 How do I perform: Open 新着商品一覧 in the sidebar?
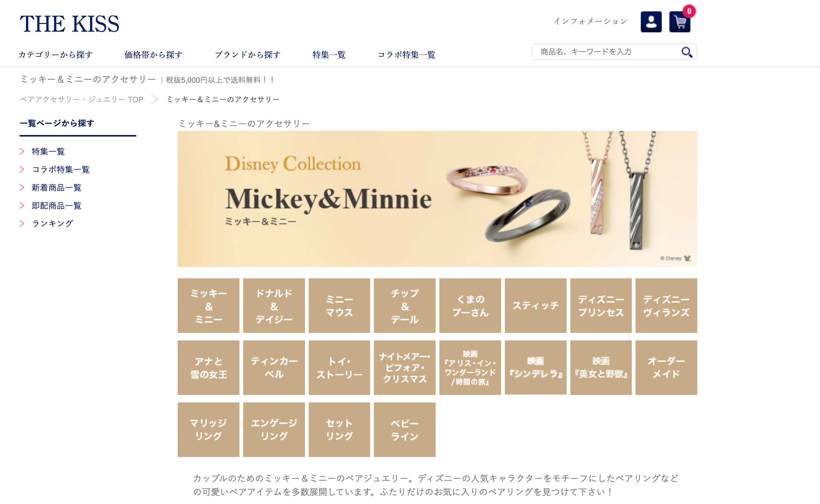click(x=56, y=187)
